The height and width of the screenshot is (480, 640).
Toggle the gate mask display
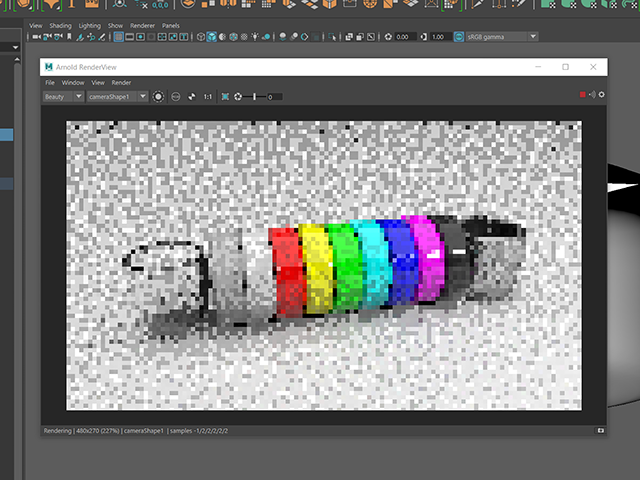(x=151, y=37)
